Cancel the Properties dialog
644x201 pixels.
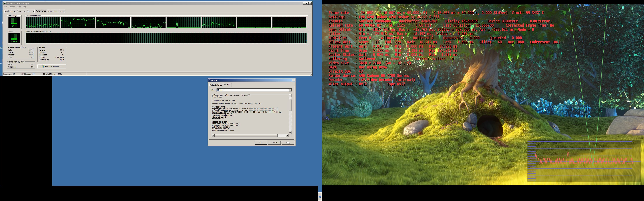274,143
